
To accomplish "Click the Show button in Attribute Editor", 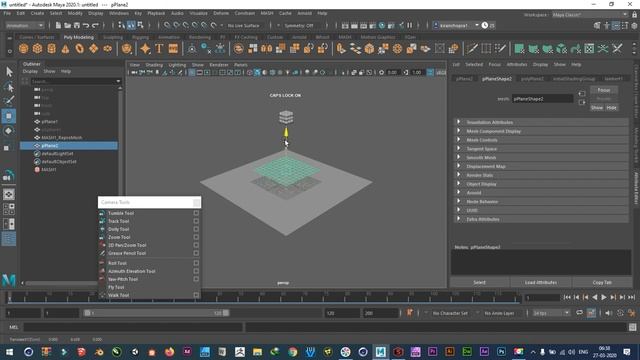I will pos(597,108).
